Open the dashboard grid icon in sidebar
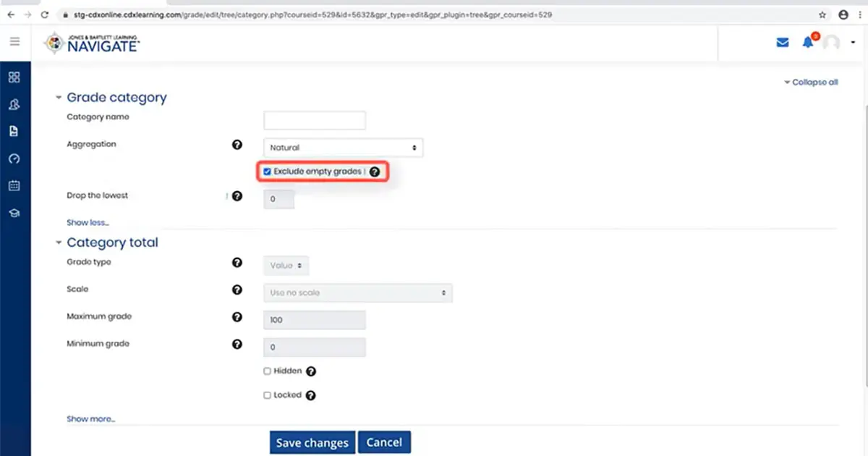 pyautogui.click(x=14, y=77)
